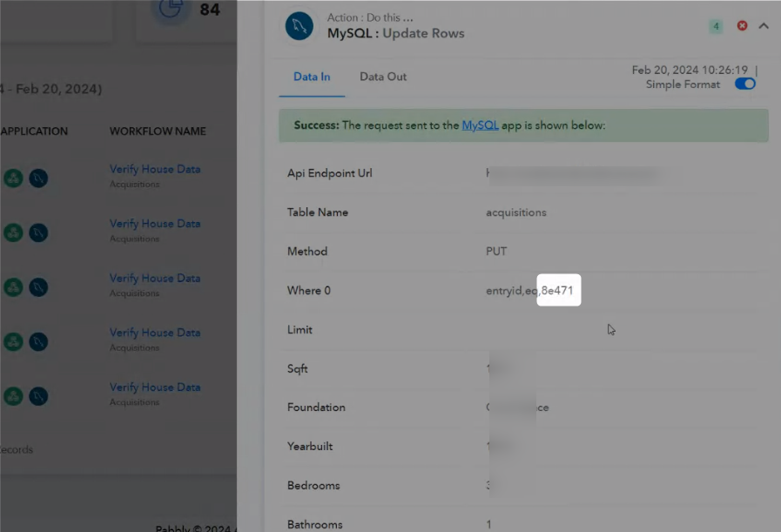The height and width of the screenshot is (532, 781).
Task: Click the Yearbuilt field label
Action: [x=309, y=447]
